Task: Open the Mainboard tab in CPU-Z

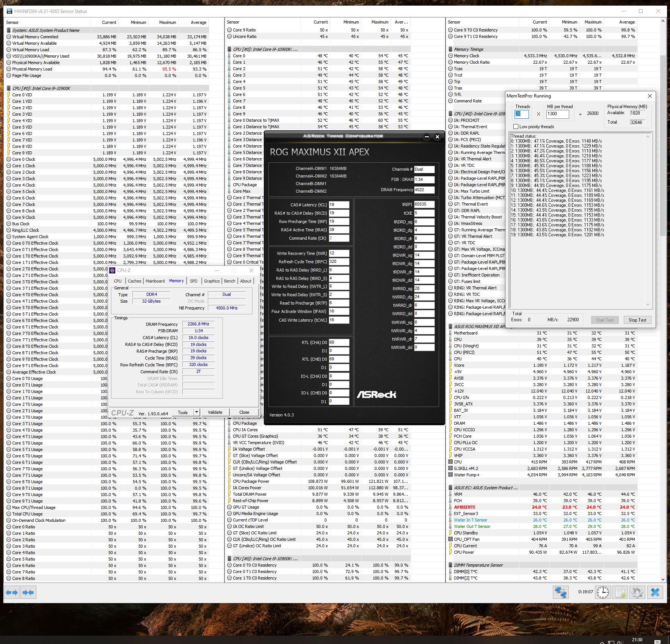Action: (155, 281)
